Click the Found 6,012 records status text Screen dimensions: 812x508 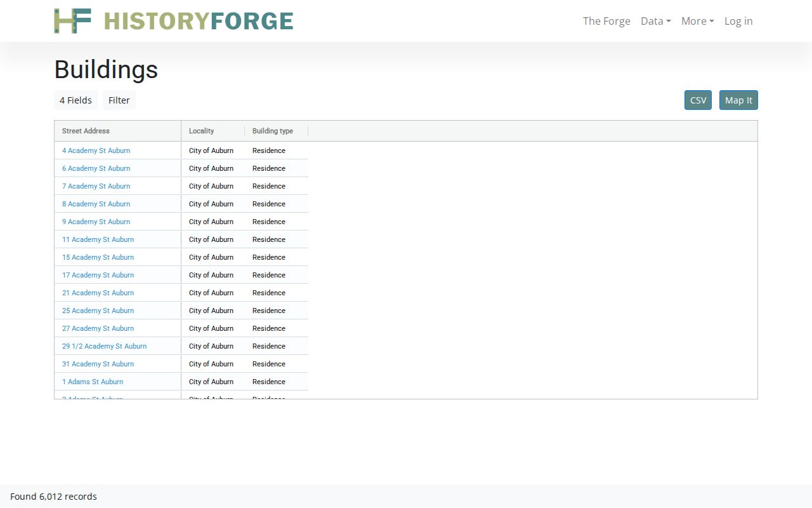click(x=53, y=497)
